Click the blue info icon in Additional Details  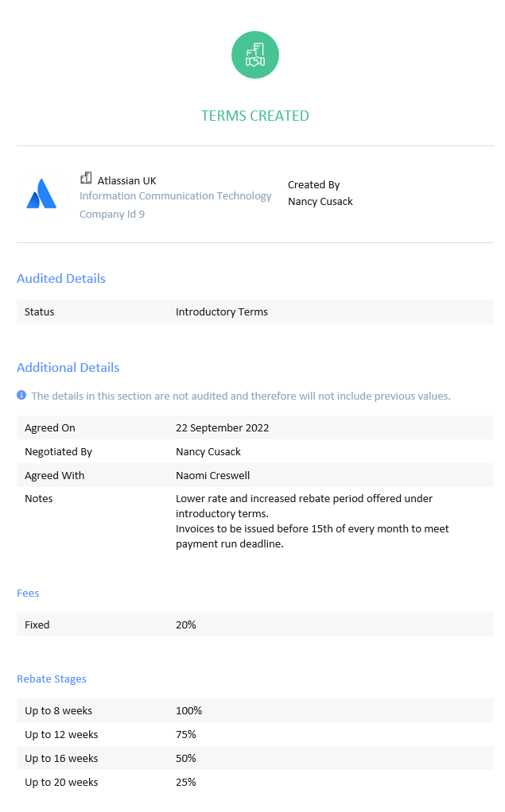tap(21, 395)
